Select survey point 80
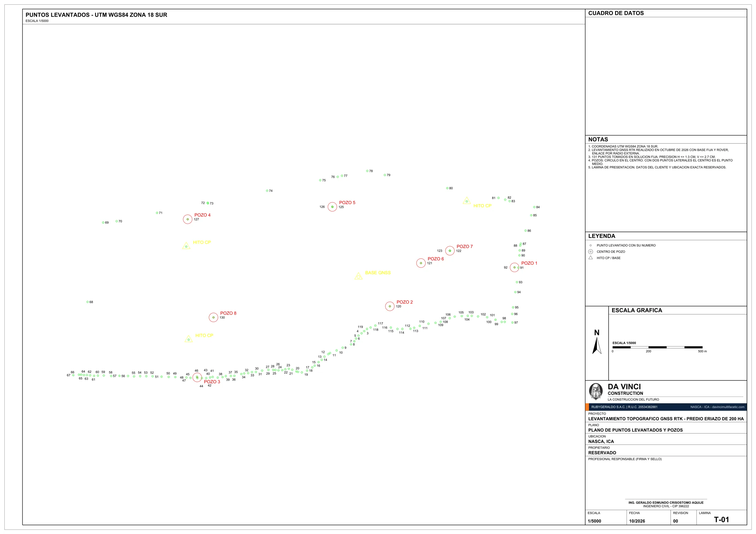 coord(447,188)
